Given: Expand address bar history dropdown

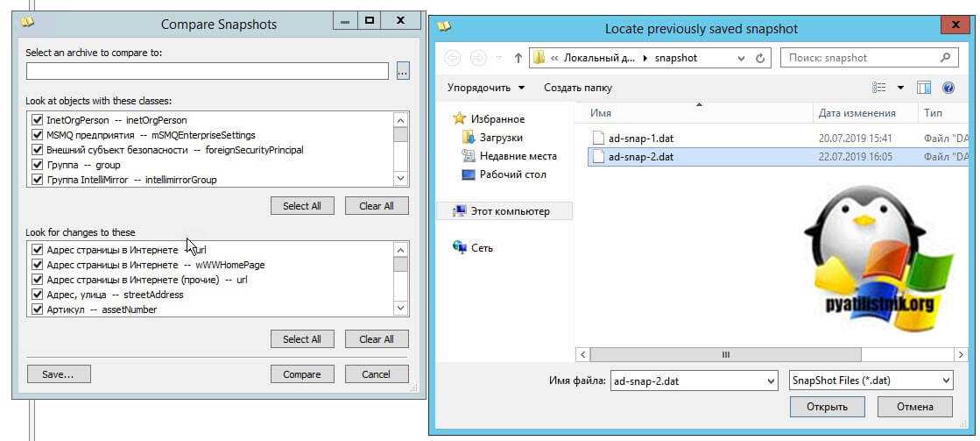Looking at the screenshot, I should (x=741, y=58).
